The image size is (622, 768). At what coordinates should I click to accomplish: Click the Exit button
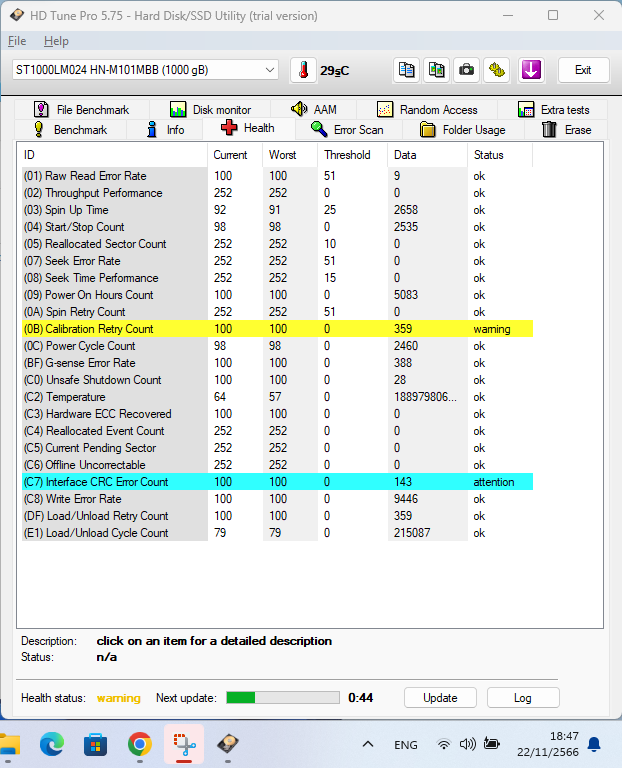point(583,70)
